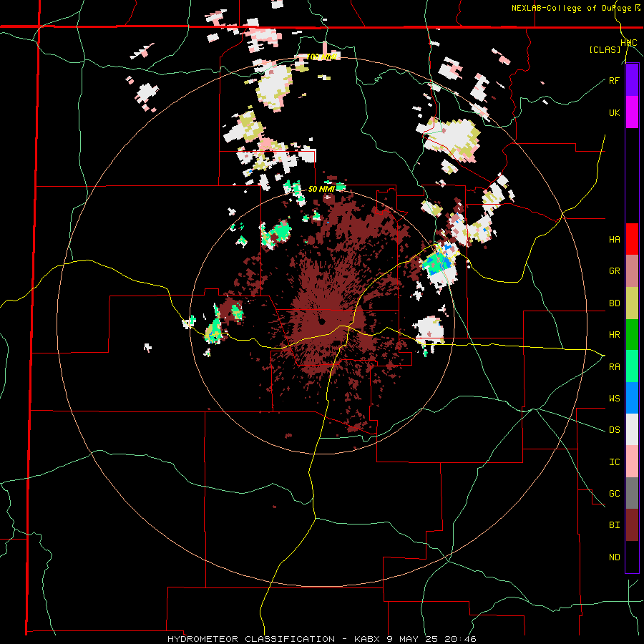This screenshot has width=644, height=644.
Task: Click the 100 NMI range ring label
Action: pyautogui.click(x=321, y=57)
